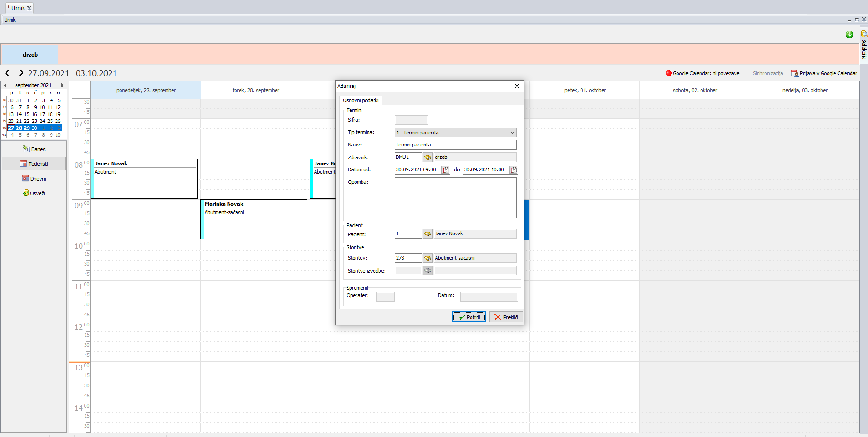
Task: Open calendar picker for end date
Action: coord(513,170)
